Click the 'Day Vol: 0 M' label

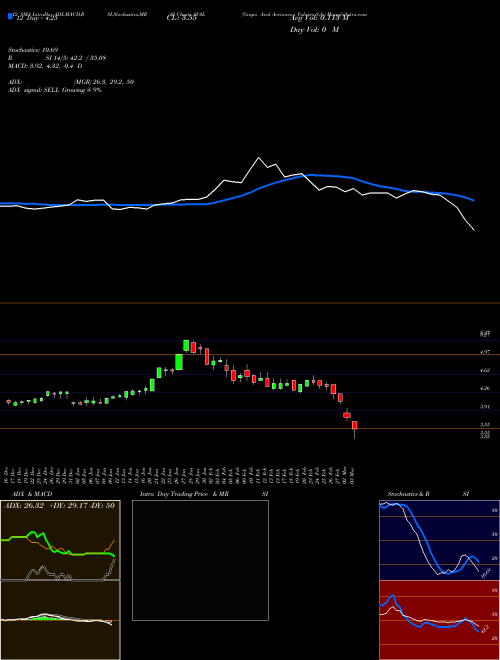[314, 30]
